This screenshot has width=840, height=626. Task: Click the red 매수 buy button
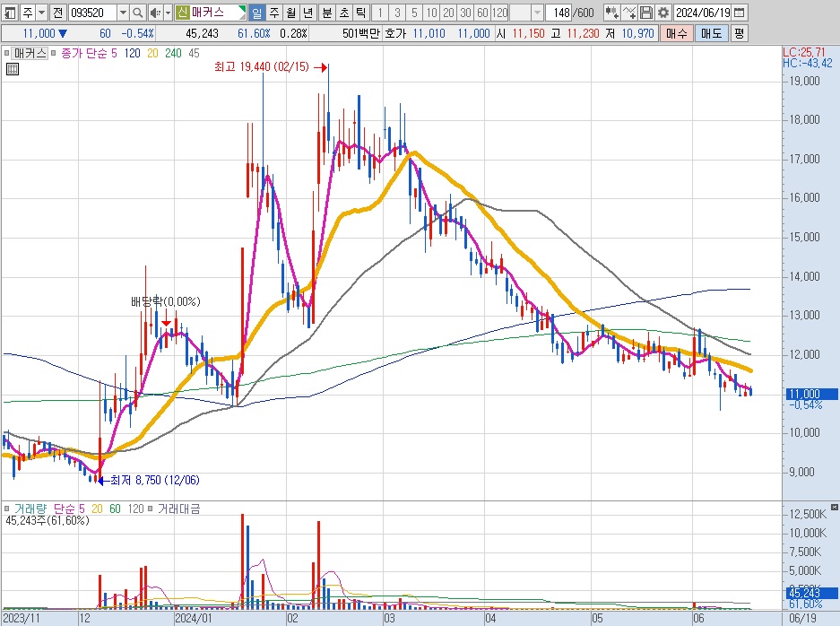pos(676,33)
